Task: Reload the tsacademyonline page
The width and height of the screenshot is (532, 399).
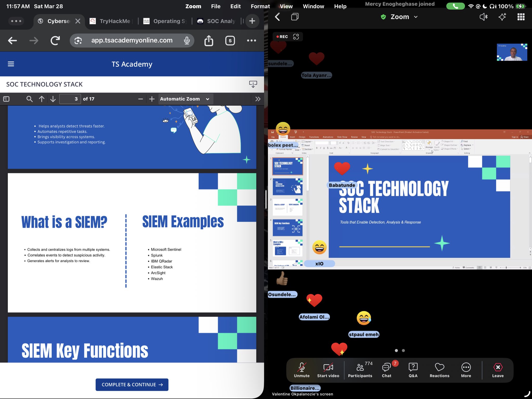Action: tap(55, 41)
